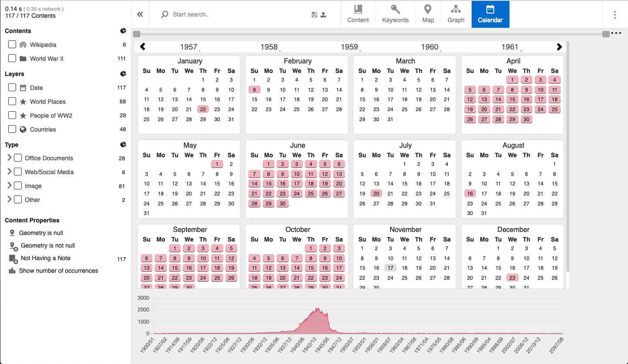This screenshot has width=628, height=364.
Task: Select gray November 17 date
Action: (x=390, y=268)
